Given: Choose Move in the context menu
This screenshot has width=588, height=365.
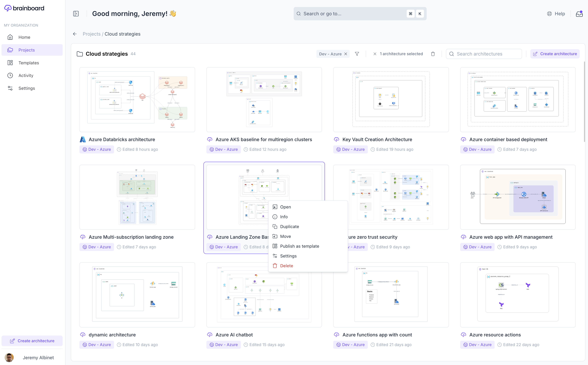Looking at the screenshot, I should coord(285,236).
